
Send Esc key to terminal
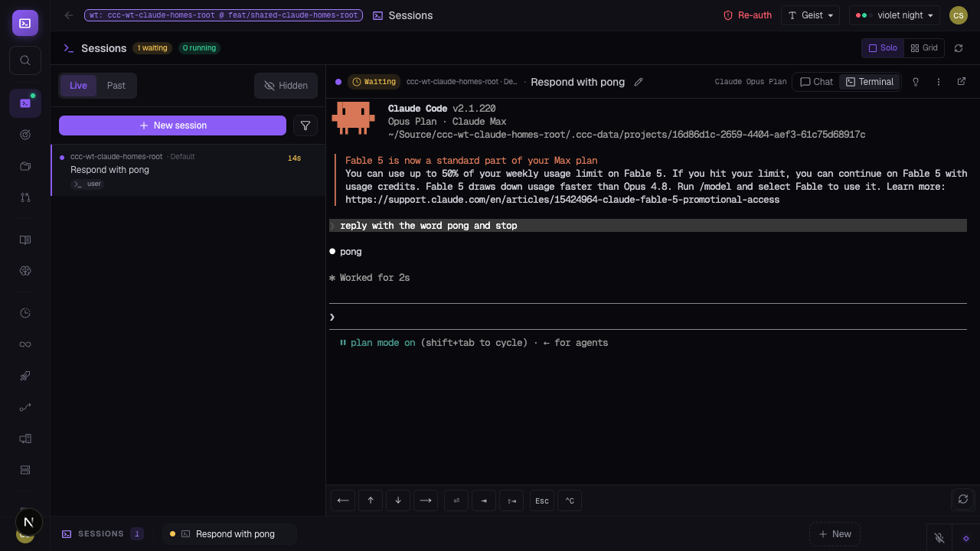(x=542, y=500)
